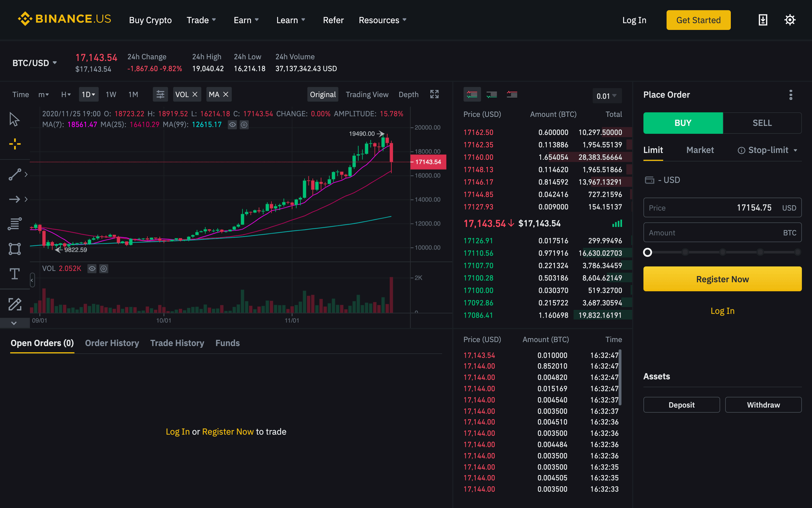Click the Get Started button
The image size is (812, 508).
click(698, 20)
